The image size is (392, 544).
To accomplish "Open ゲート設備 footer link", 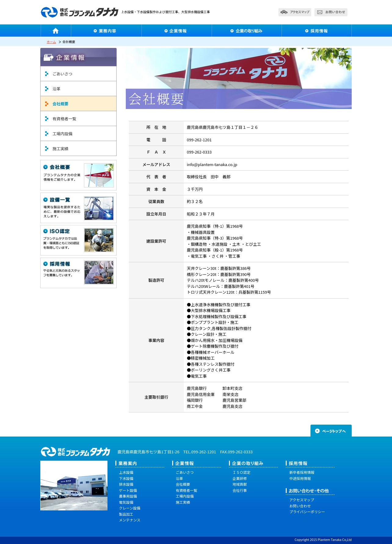I will click(128, 491).
